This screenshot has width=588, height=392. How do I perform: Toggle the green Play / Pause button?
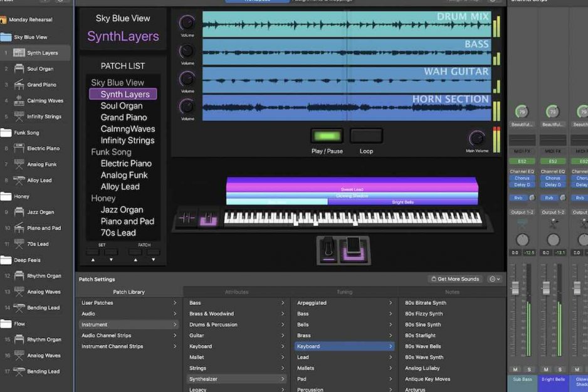click(327, 136)
